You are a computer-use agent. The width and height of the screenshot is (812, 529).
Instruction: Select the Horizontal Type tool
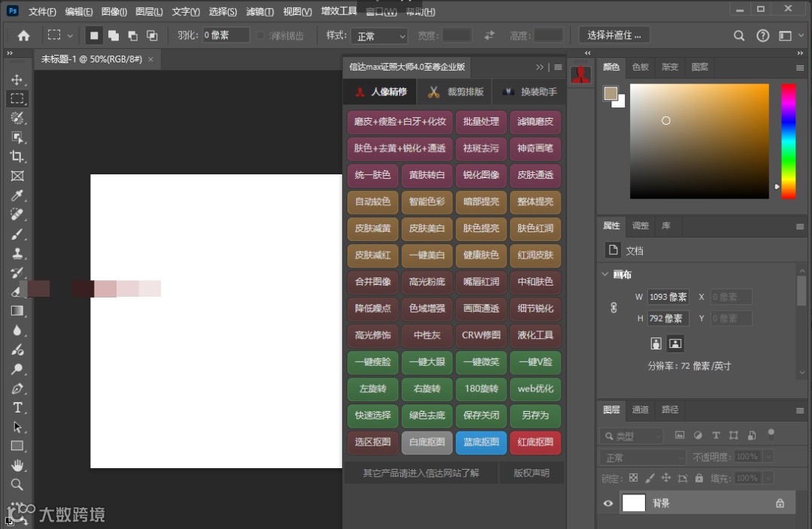point(17,407)
